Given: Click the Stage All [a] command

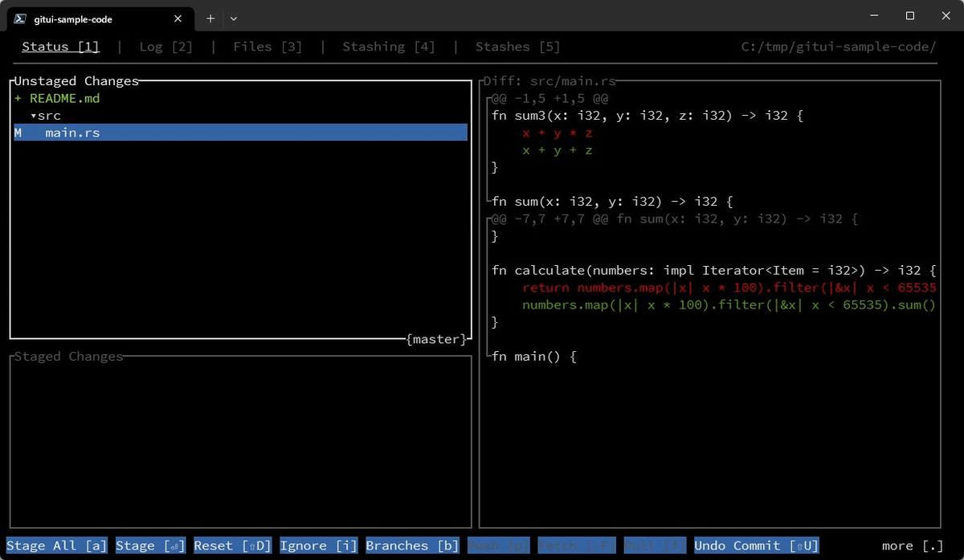Looking at the screenshot, I should click(56, 546).
